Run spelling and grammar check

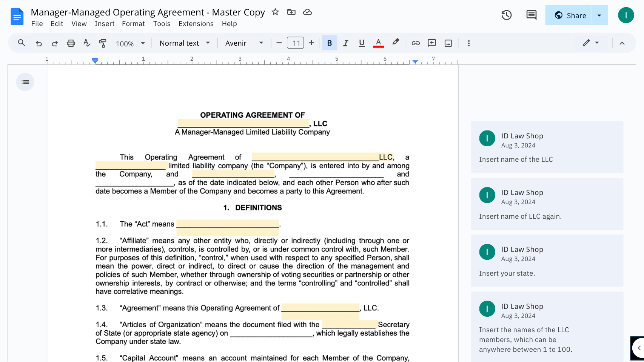87,43
